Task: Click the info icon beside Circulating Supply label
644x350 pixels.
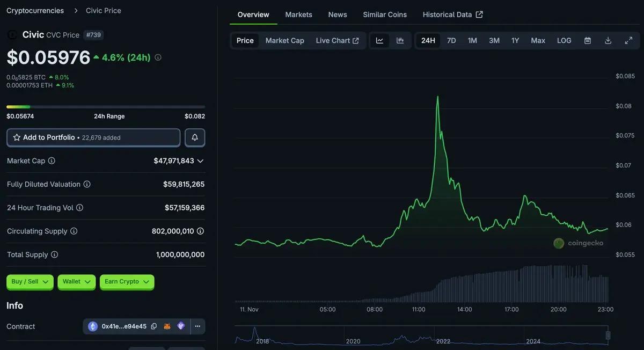Action: pos(74,231)
